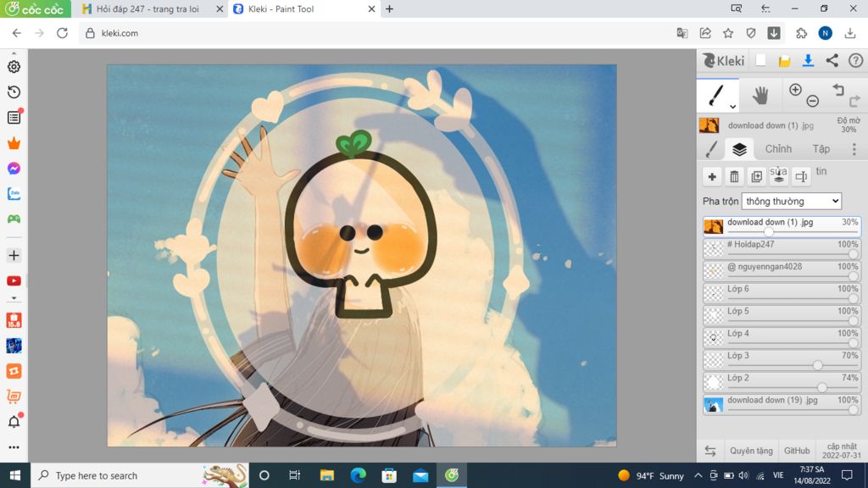Adjust the Lớp 3 opacity slider
Image resolution: width=868 pixels, height=488 pixels.
point(818,365)
